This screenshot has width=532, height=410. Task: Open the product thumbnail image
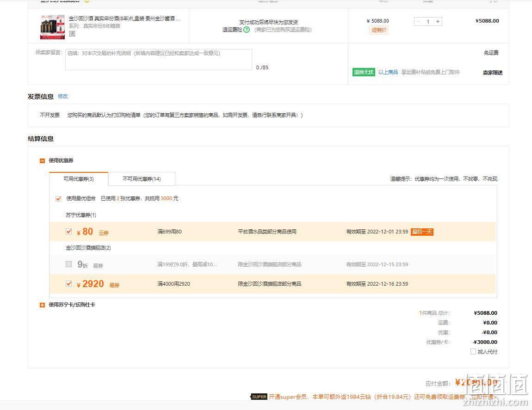point(53,27)
